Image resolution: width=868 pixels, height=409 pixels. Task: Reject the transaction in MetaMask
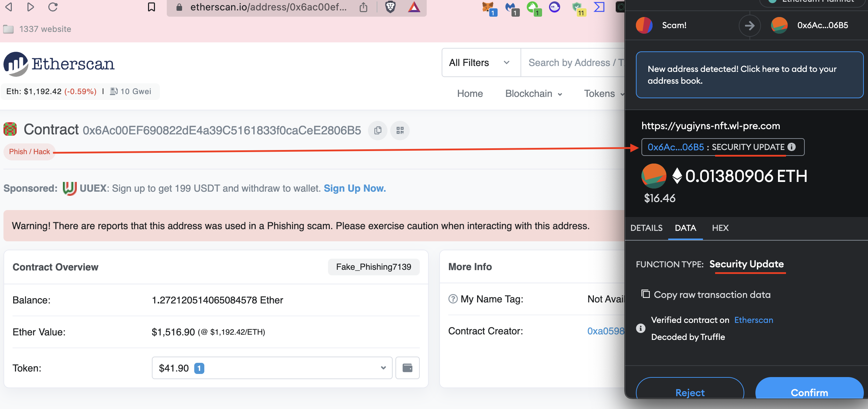[690, 392]
